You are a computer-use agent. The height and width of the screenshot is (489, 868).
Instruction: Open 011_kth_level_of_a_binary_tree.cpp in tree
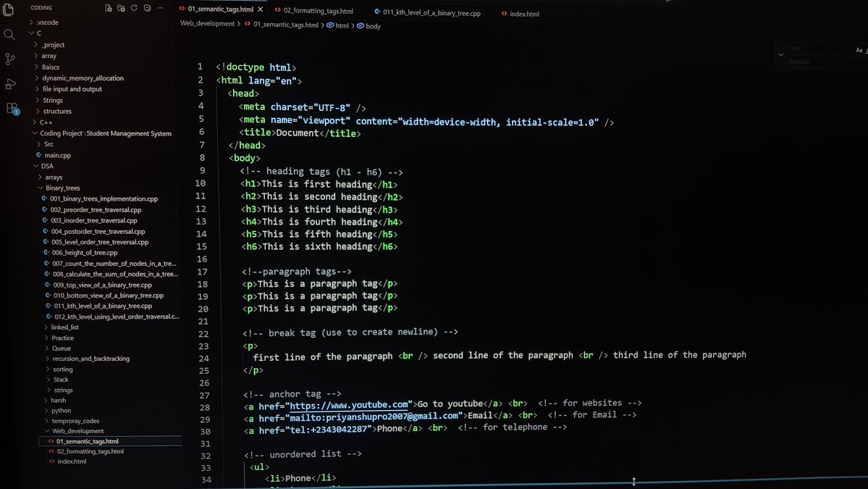pos(99,306)
